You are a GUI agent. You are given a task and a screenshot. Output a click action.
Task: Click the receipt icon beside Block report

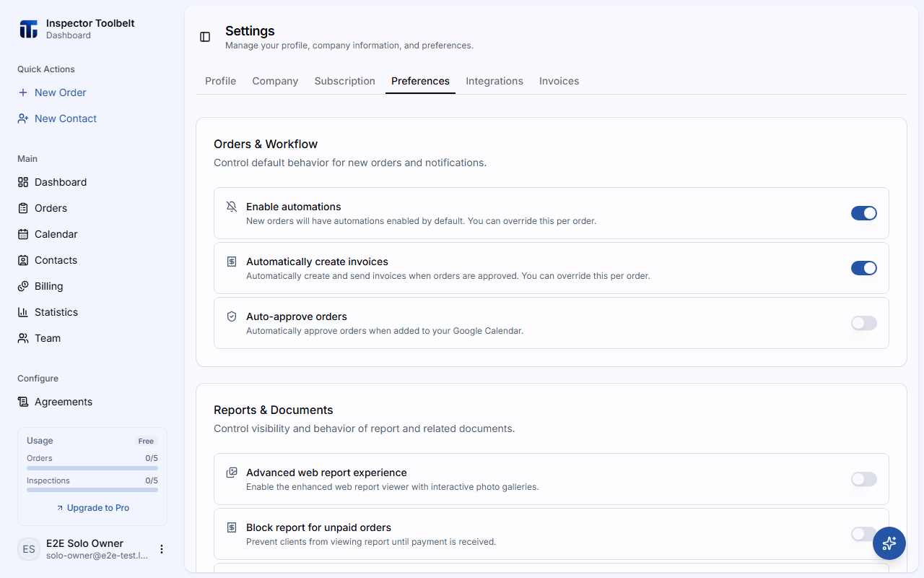[x=232, y=527]
